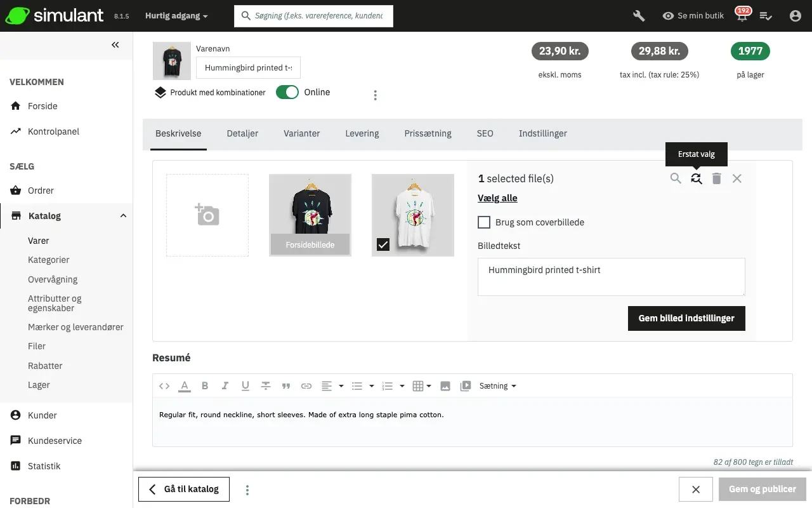812x508 pixels.
Task: Check the Brug som coverbillede checkbox
Action: pyautogui.click(x=484, y=222)
